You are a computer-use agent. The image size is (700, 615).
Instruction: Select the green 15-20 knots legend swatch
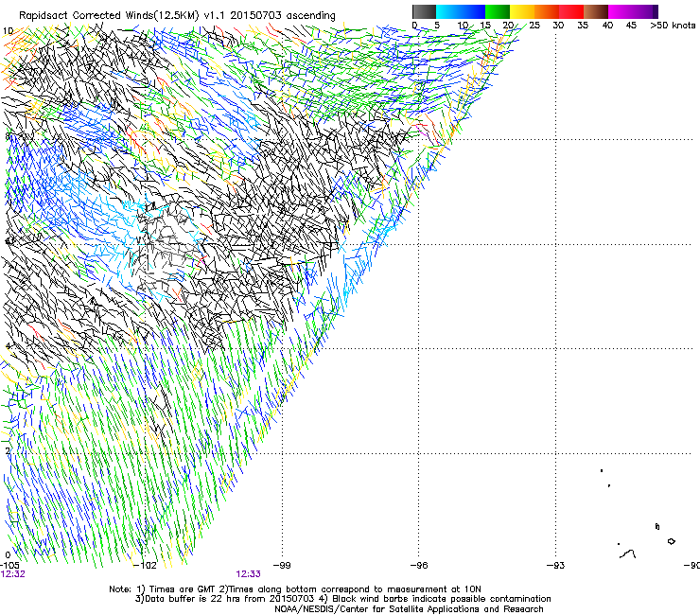pyautogui.click(x=498, y=11)
